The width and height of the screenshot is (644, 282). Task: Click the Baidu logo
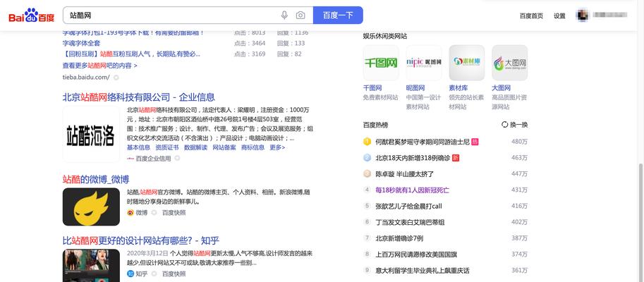tap(31, 16)
